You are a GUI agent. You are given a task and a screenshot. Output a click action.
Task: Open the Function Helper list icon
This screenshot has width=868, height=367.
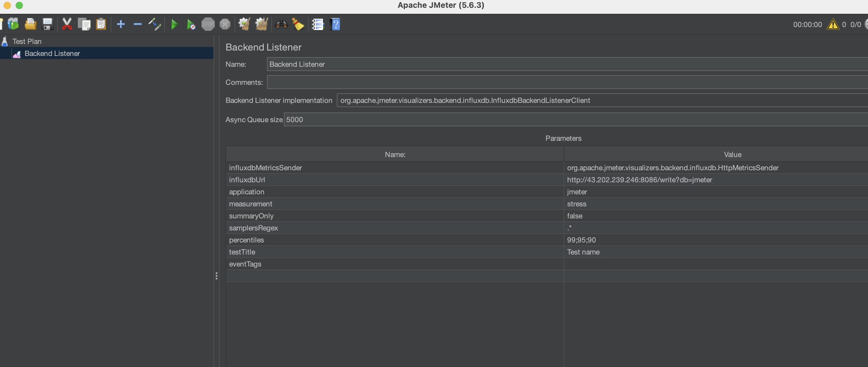317,24
